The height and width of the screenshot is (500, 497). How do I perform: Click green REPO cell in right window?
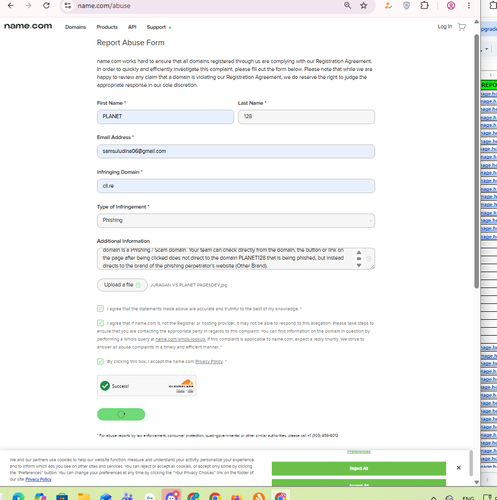pos(489,85)
